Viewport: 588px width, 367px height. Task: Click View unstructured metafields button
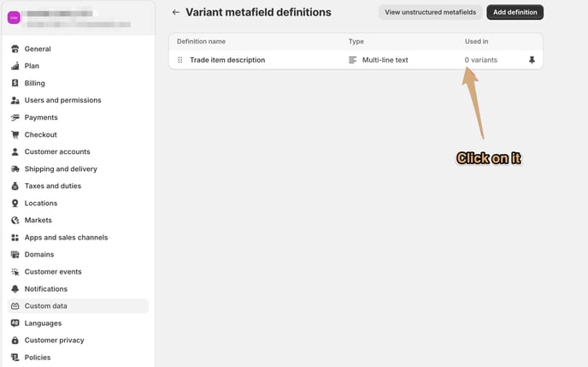pyautogui.click(x=430, y=12)
